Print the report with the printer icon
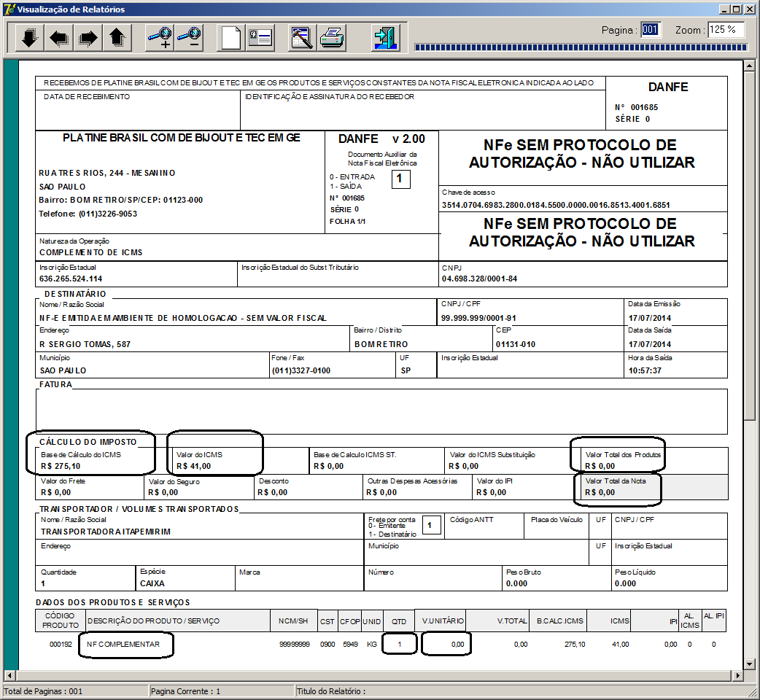Screen dimensions: 760x700 [x=332, y=37]
